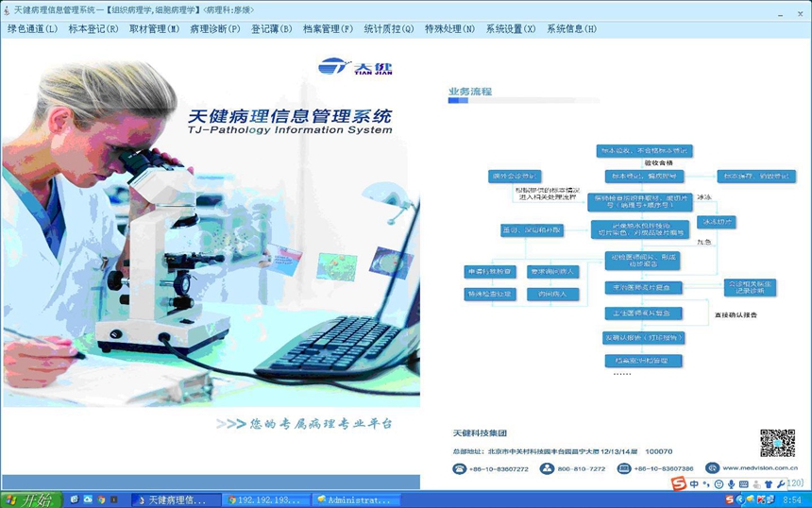Click the 直接确认报告 flowchart label
The image size is (812, 508).
736,314
